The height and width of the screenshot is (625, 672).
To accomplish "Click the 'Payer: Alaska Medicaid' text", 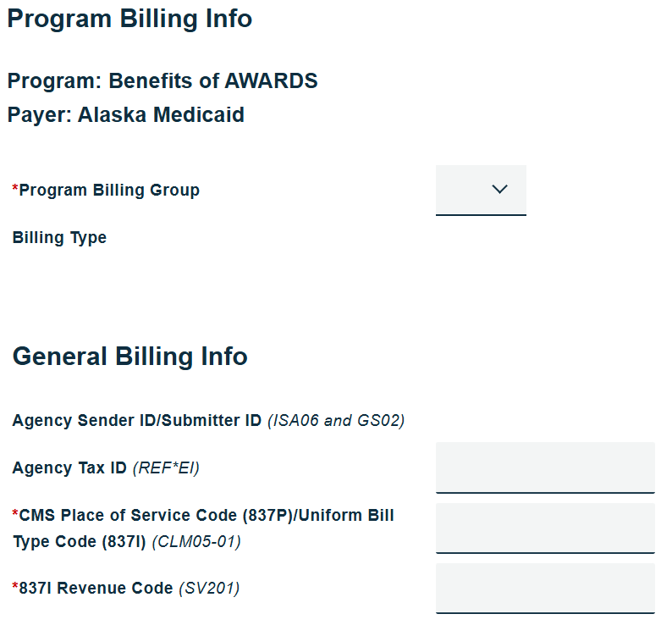I will (126, 114).
